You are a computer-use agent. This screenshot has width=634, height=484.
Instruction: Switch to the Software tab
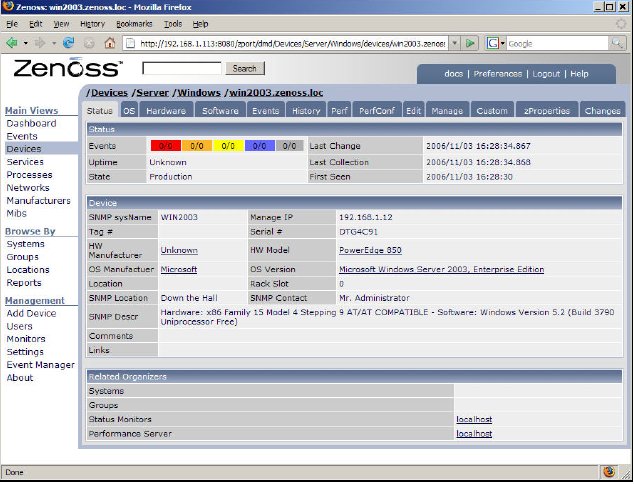point(220,111)
